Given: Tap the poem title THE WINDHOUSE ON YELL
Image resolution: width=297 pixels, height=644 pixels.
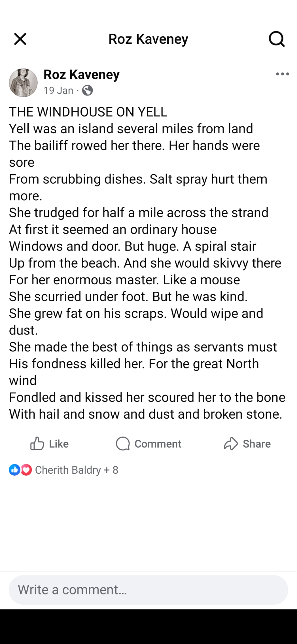Looking at the screenshot, I should [88, 112].
